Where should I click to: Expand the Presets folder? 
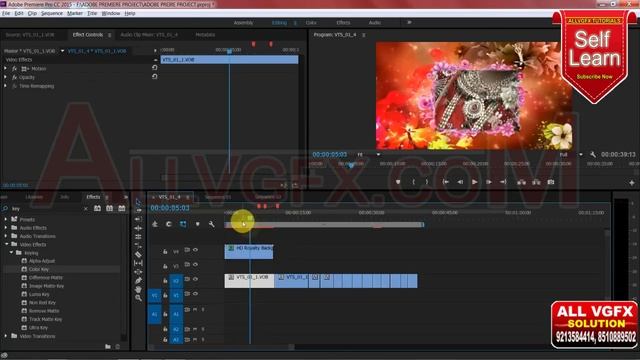click(x=6, y=219)
